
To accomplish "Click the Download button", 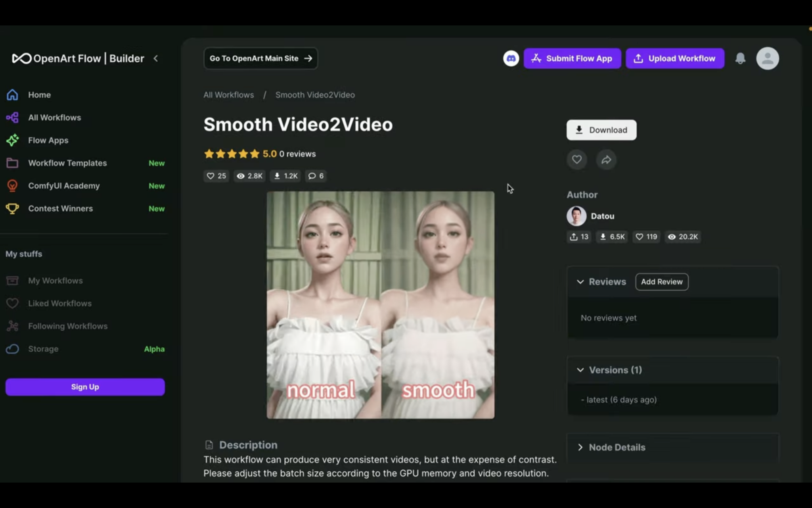I will [x=601, y=130].
